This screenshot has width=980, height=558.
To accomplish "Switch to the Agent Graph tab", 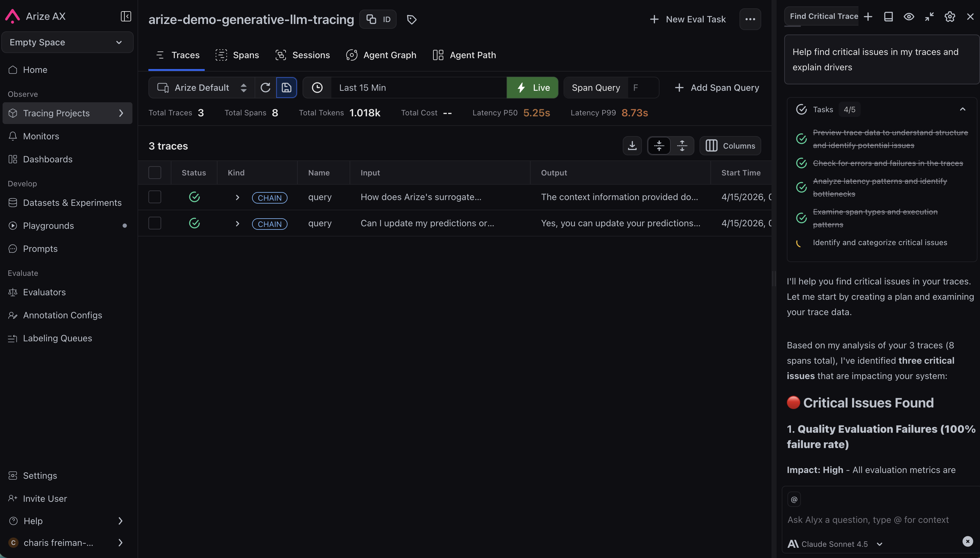I will [x=381, y=55].
